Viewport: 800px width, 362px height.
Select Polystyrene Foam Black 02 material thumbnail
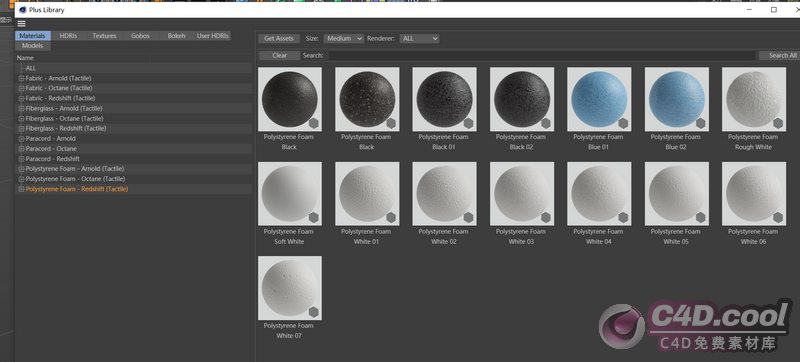coord(522,99)
